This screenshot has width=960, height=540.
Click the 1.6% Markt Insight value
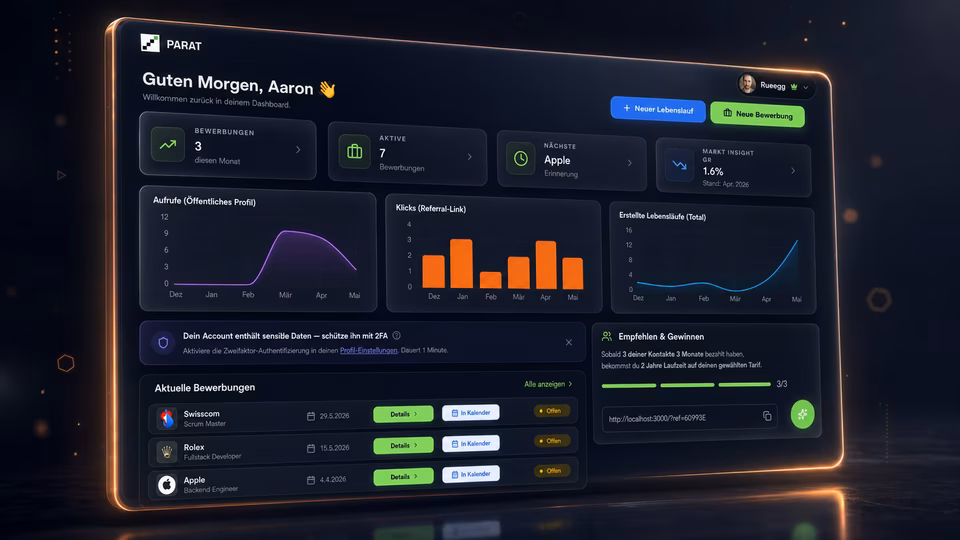pos(713,171)
